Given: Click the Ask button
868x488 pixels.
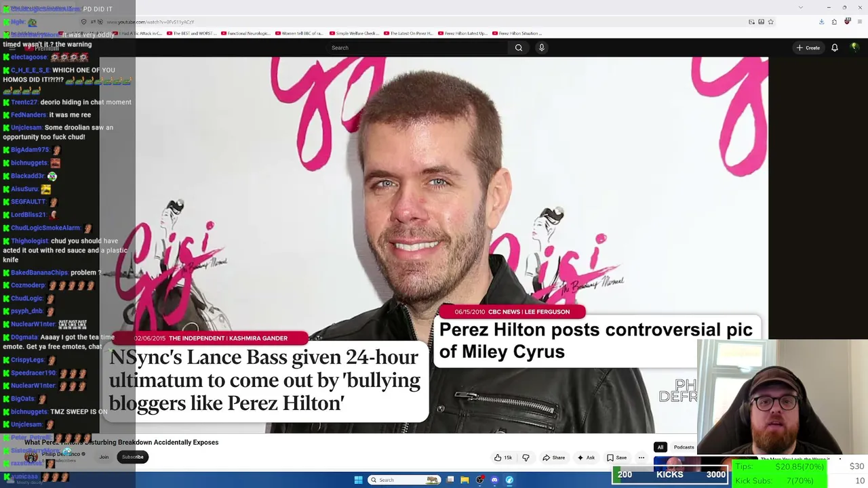Looking at the screenshot, I should pos(586,457).
